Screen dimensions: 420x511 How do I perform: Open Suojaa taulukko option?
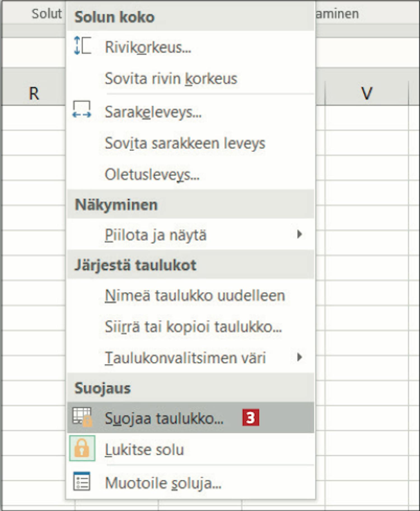[x=191, y=418]
